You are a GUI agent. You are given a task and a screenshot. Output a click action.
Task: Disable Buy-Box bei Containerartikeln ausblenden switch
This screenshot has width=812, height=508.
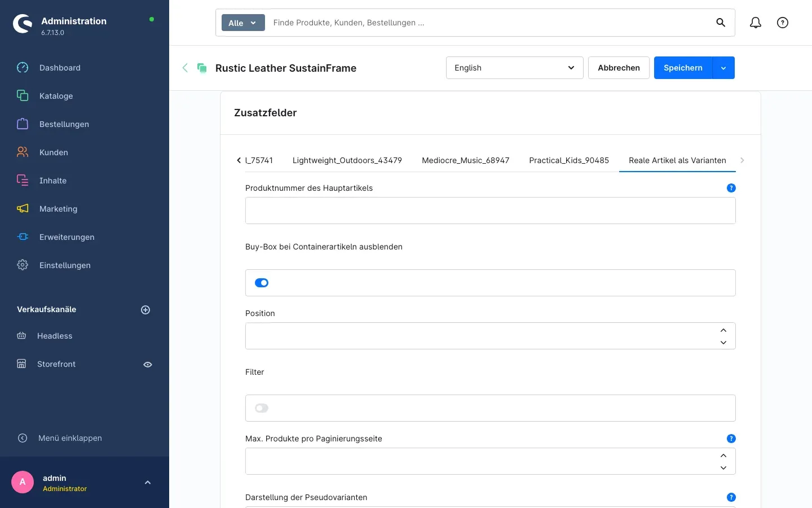pos(262,283)
